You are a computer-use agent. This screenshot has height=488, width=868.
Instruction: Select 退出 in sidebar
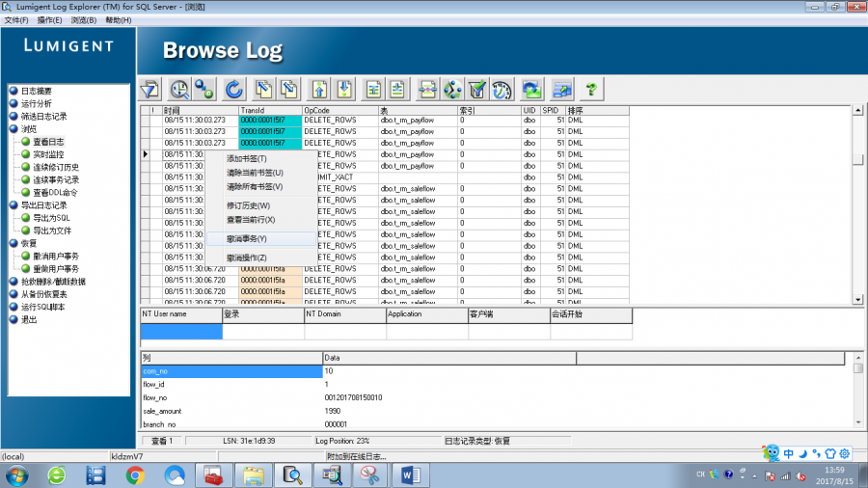pyautogui.click(x=29, y=320)
